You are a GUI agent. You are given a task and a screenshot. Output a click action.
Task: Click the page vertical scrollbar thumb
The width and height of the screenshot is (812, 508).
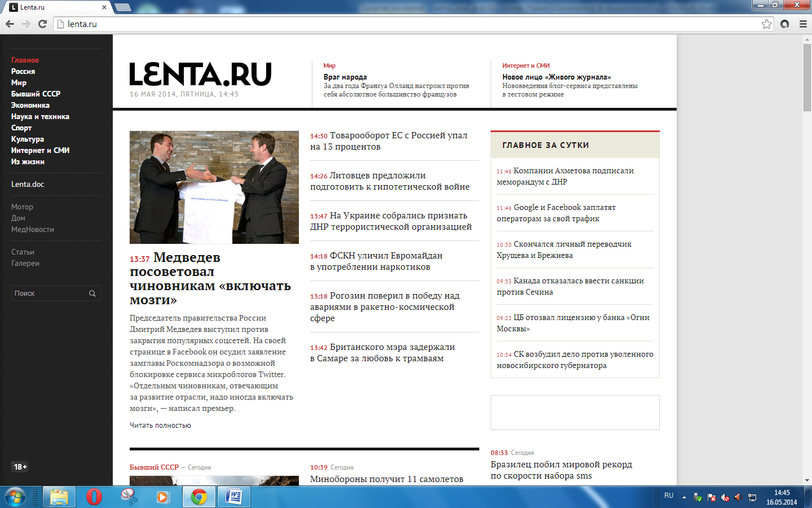coord(807,77)
